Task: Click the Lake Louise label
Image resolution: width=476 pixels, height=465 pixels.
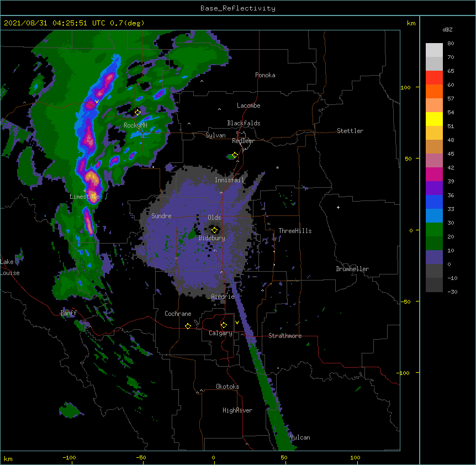Action: [x=10, y=267]
